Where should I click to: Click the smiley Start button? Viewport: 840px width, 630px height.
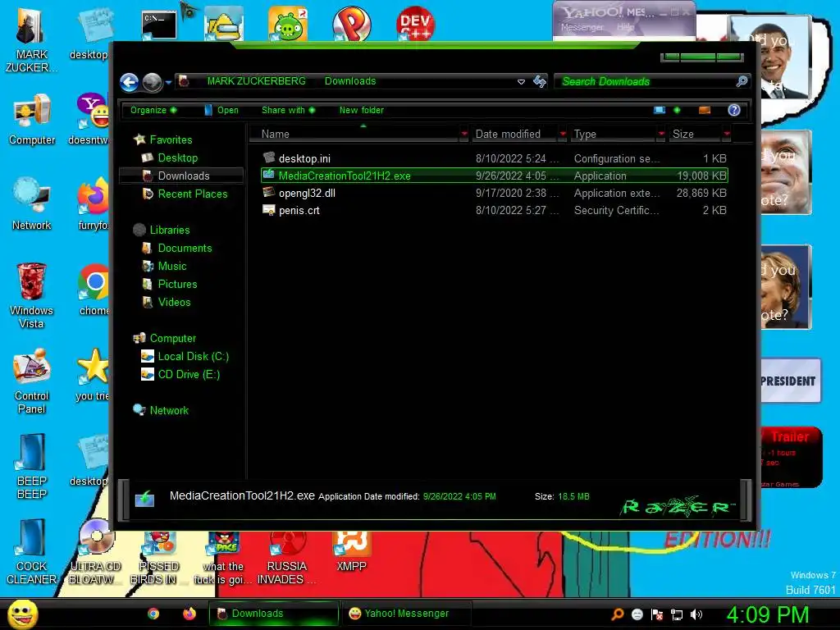tap(22, 614)
